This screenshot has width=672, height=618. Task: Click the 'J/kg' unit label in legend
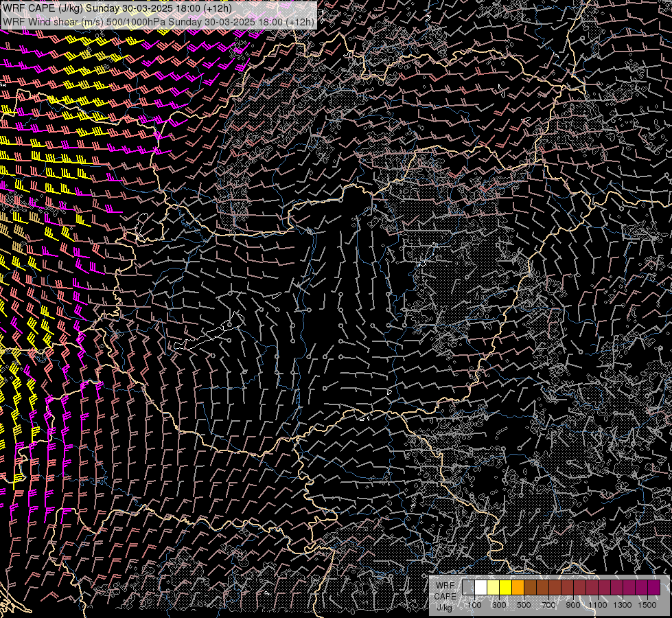click(x=445, y=608)
